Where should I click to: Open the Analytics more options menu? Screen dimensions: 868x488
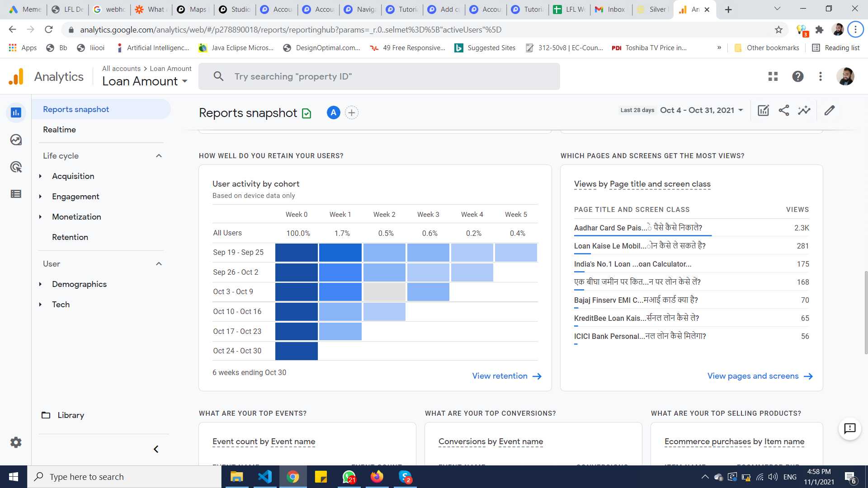click(x=821, y=76)
